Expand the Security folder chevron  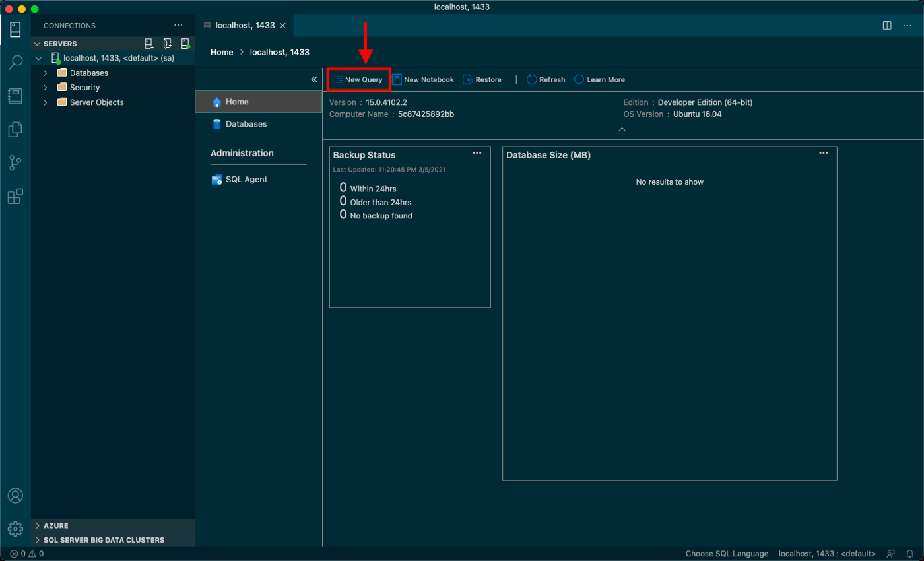pyautogui.click(x=45, y=87)
